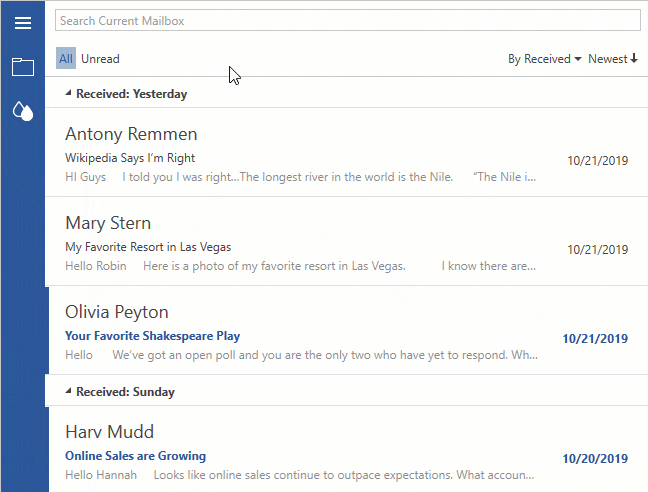Viewport: 648px width, 492px height.
Task: Collapse the Received: Yesterday group
Action: 68,94
